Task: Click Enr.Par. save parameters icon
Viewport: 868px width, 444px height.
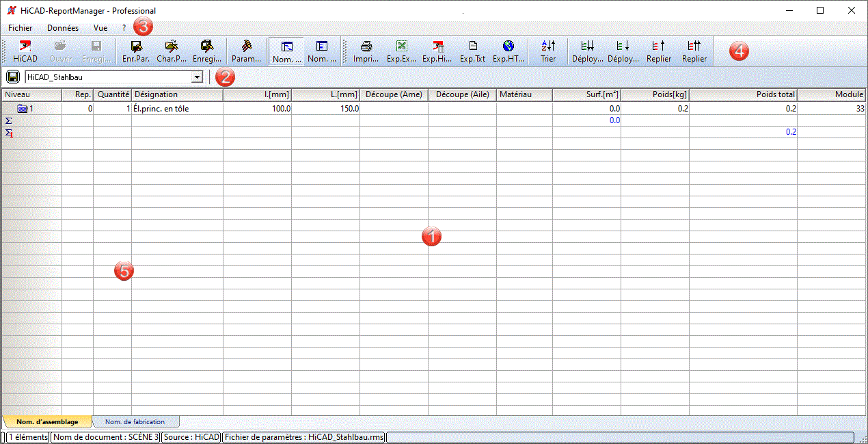Action: pyautogui.click(x=136, y=51)
